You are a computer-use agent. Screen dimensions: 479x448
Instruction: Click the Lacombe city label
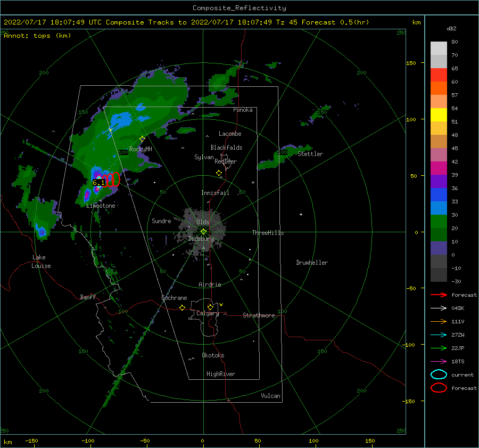click(x=230, y=134)
